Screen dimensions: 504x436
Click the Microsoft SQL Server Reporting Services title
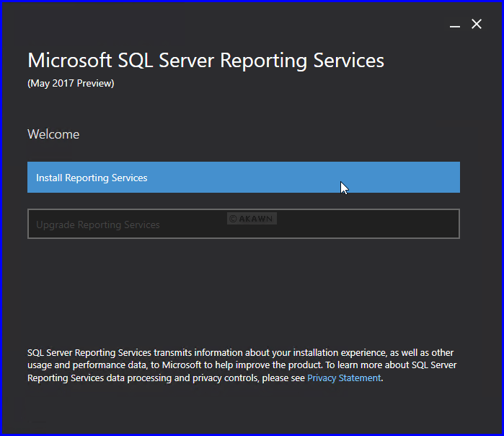click(x=205, y=61)
